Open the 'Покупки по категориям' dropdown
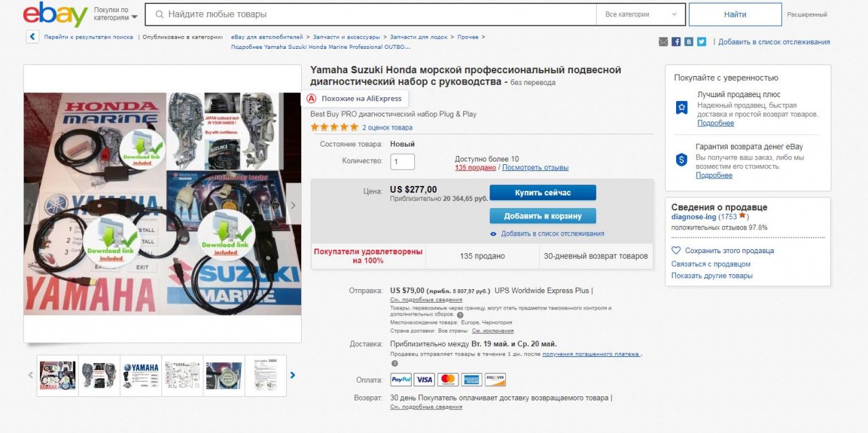The image size is (868, 433). click(x=115, y=14)
